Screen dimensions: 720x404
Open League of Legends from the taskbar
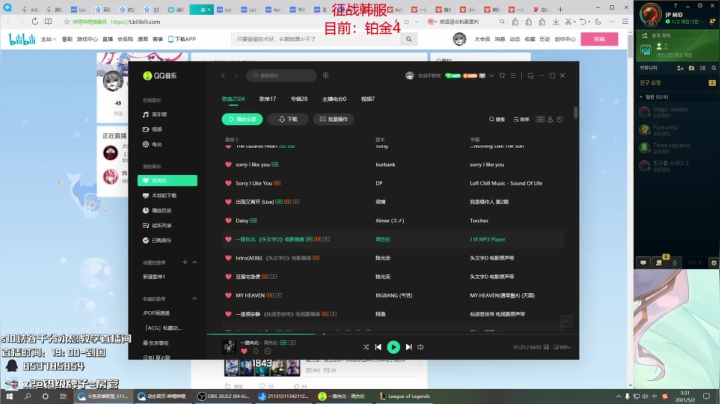(405, 396)
